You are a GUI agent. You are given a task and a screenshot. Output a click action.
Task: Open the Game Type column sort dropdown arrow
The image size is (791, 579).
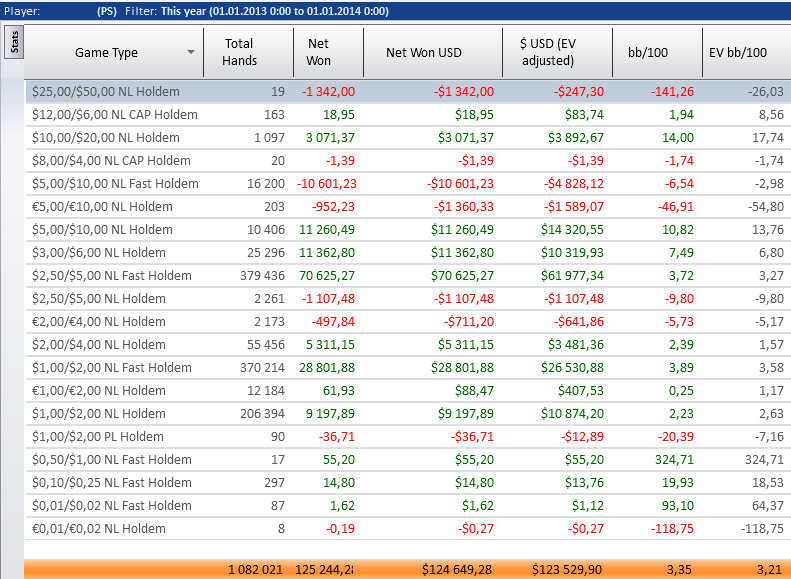pos(191,52)
